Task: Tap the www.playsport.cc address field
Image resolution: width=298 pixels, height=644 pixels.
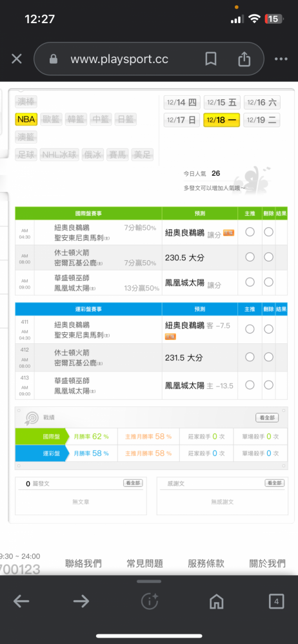Action: (119, 59)
